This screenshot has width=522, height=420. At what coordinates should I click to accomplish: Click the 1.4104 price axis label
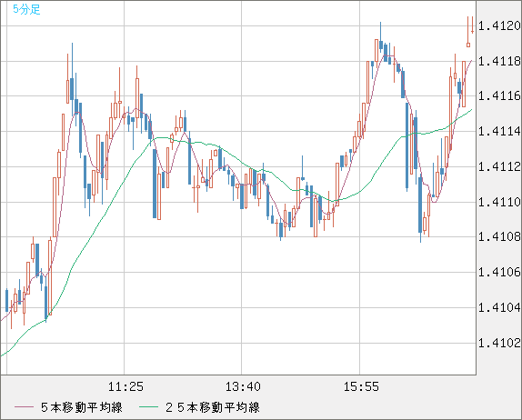[x=499, y=307]
